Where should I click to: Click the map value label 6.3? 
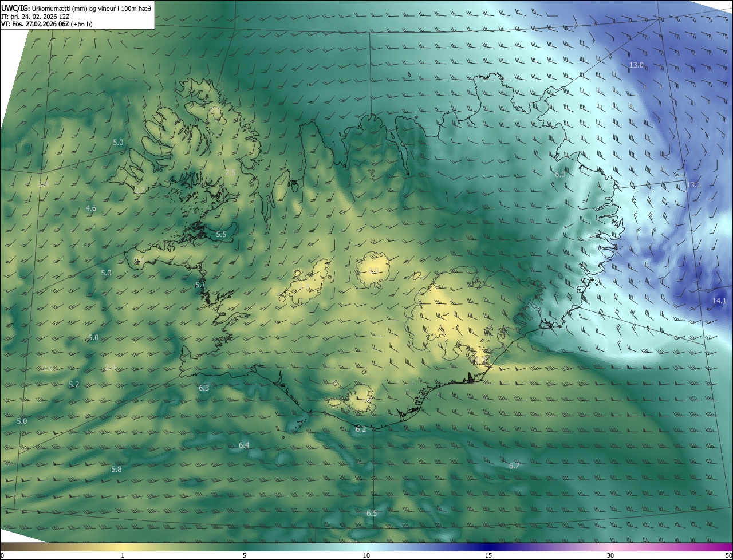[x=204, y=388]
